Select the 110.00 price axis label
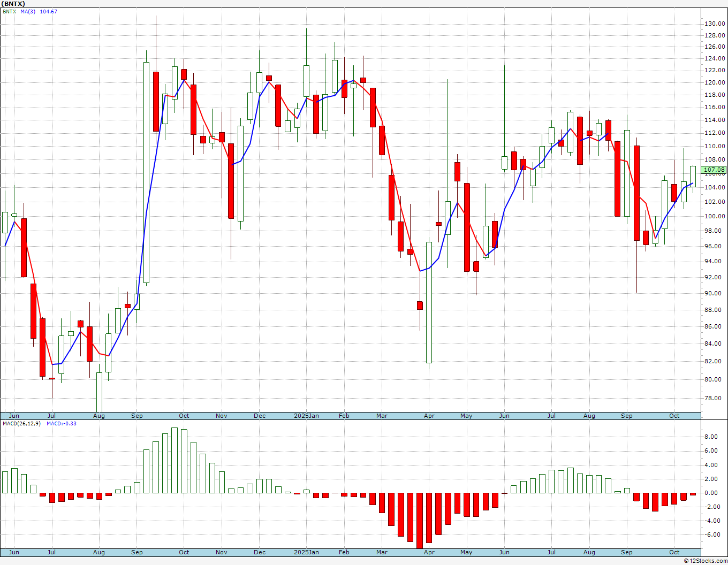Image resolution: width=728 pixels, height=565 pixels. pyautogui.click(x=715, y=146)
